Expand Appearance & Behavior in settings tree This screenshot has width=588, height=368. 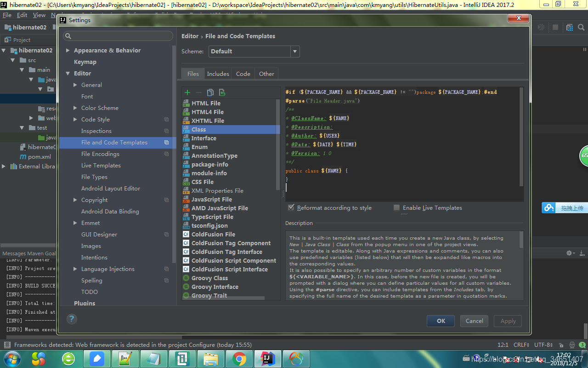(68, 51)
